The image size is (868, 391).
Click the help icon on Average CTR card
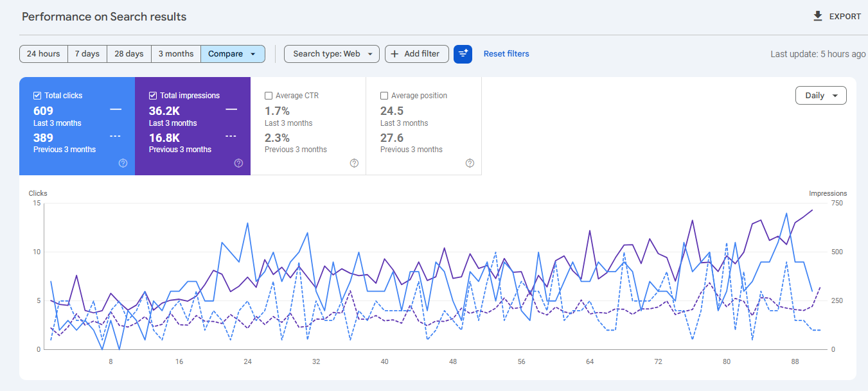click(354, 163)
